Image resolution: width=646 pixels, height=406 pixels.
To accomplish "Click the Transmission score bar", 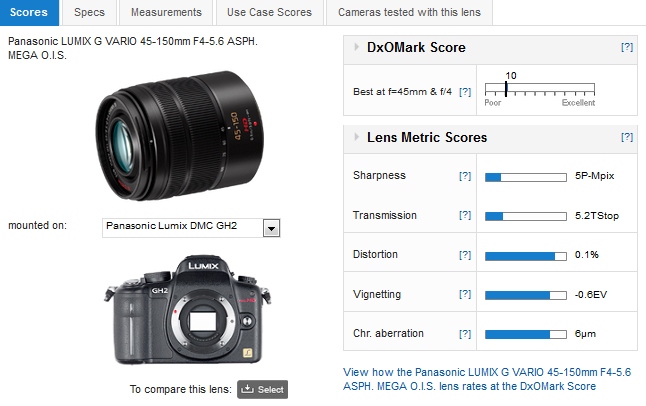I will 526,216.
